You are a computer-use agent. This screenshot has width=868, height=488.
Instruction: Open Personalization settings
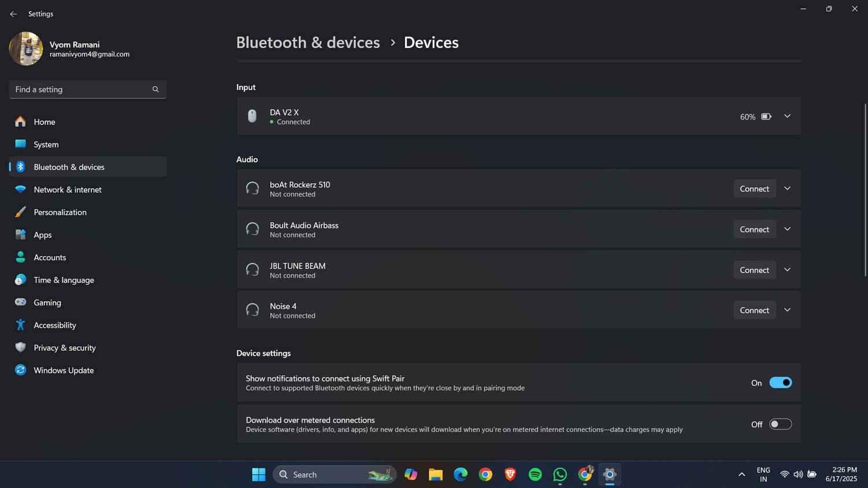pos(60,212)
